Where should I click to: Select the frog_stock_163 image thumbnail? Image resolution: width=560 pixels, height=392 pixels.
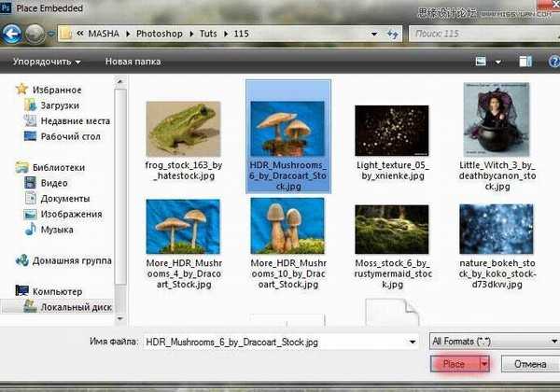(183, 127)
